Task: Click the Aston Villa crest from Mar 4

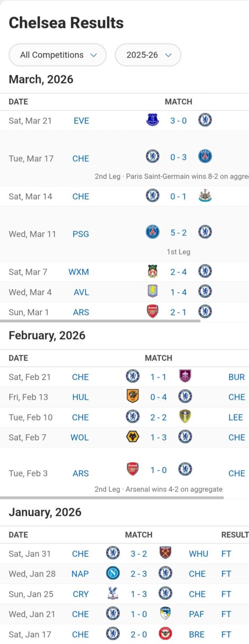Action: click(x=152, y=292)
